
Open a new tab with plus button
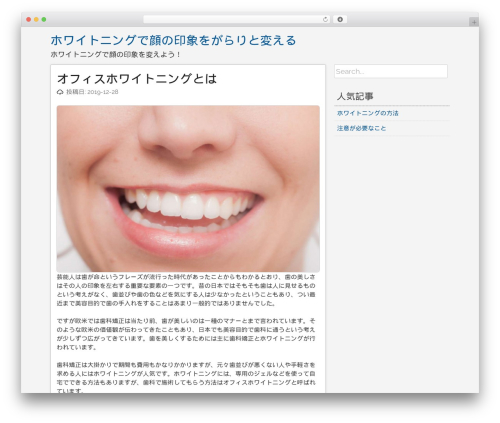point(474,22)
